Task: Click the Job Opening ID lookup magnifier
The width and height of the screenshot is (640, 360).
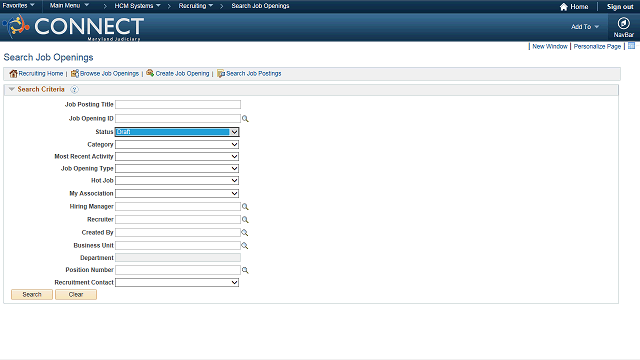Action: point(245,118)
